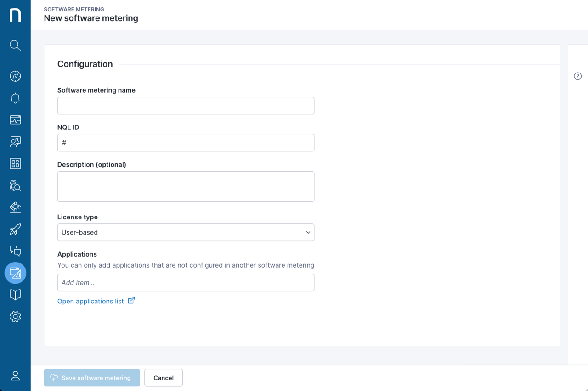Image resolution: width=588 pixels, height=391 pixels.
Task: Click the Applications Add item field
Action: point(186,283)
